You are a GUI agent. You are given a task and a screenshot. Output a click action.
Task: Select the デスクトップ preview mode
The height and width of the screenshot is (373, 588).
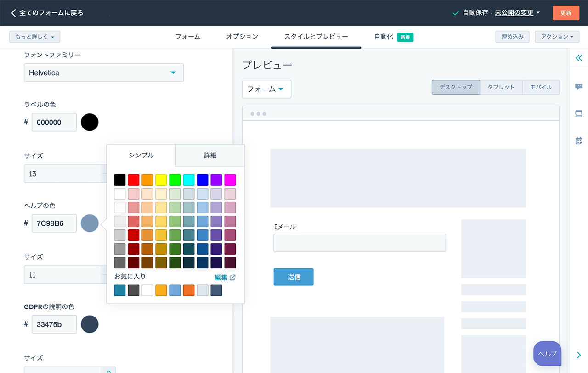[x=455, y=87]
